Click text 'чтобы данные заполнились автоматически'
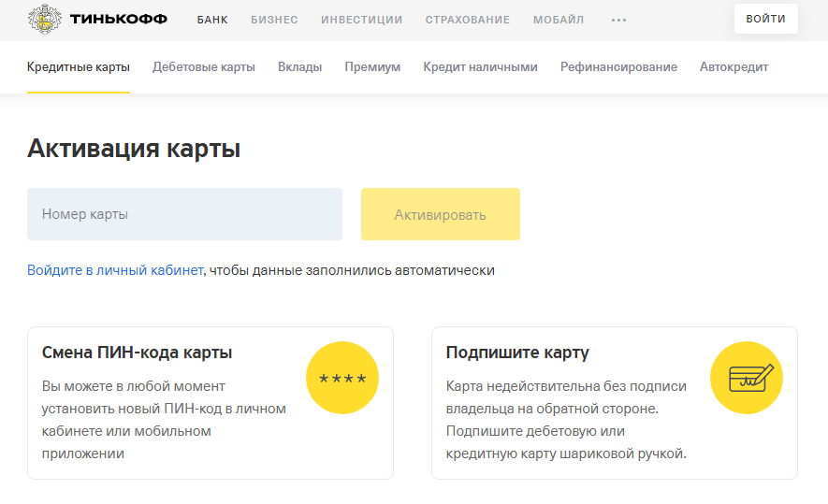The height and width of the screenshot is (504, 828). click(352, 270)
